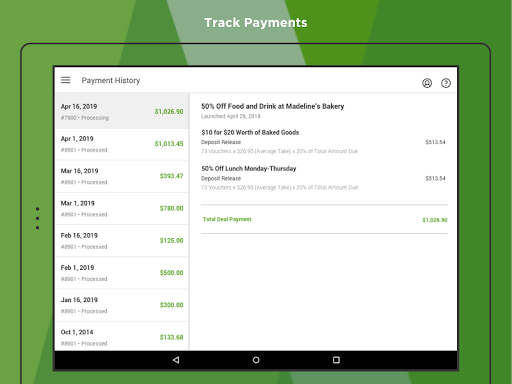Open the Madeline's Bakery deal title
The height and width of the screenshot is (384, 512).
tap(272, 106)
